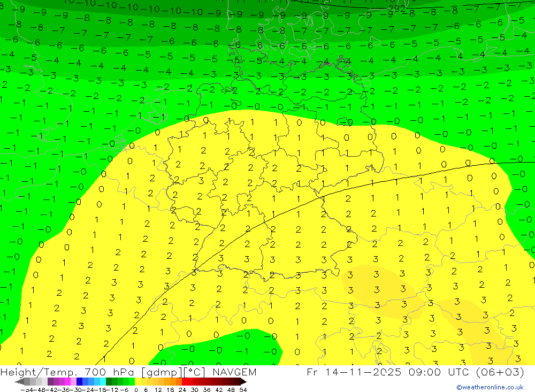
Task: Click the 54 label on the legend scale
Action: click(243, 390)
